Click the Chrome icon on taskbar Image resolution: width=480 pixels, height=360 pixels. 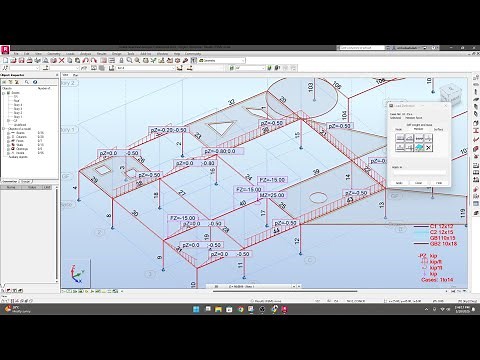point(240,309)
